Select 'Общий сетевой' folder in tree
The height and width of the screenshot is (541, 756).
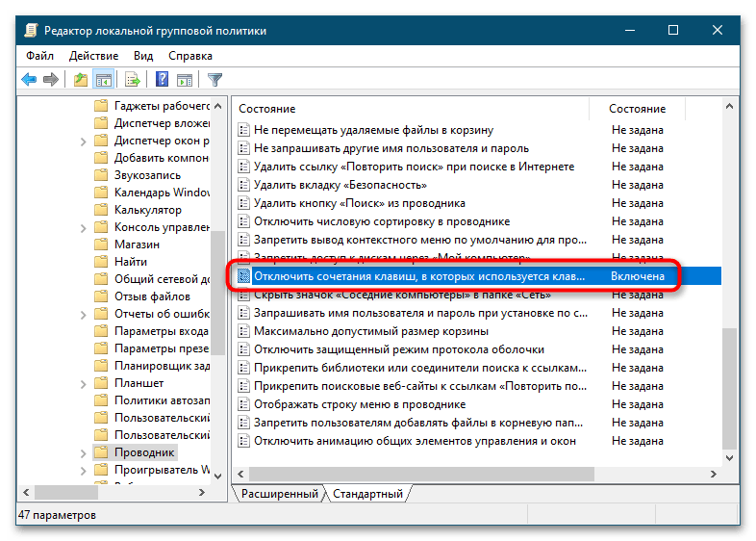point(162,279)
